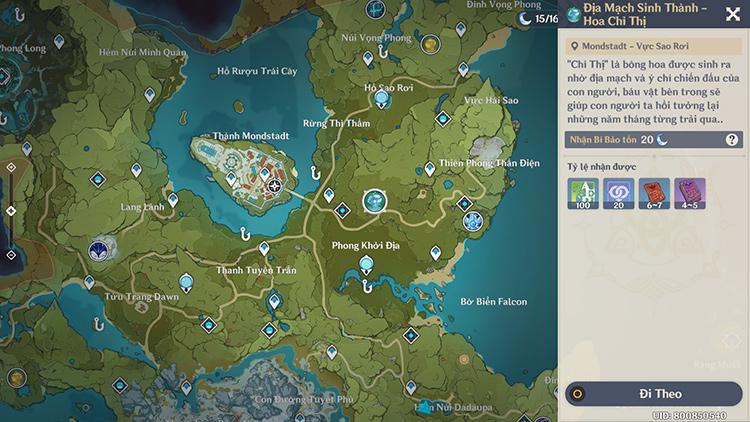Select waypoint east of Phong Khởi Địa

436,253
